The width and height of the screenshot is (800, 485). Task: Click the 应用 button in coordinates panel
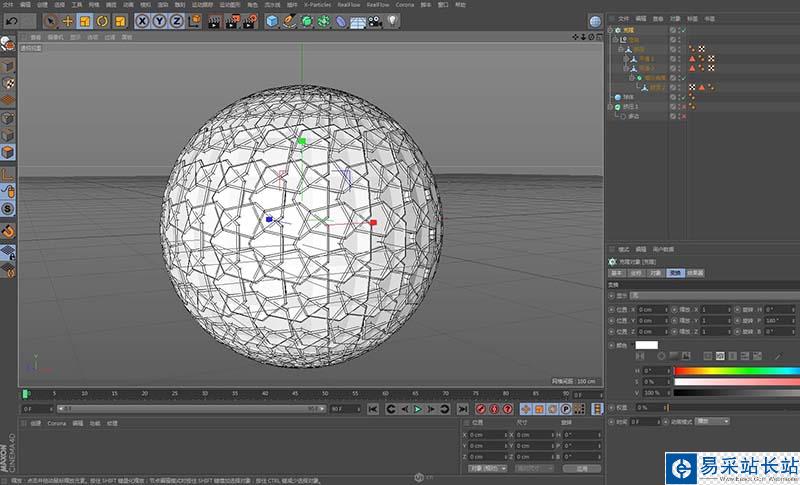coord(581,468)
